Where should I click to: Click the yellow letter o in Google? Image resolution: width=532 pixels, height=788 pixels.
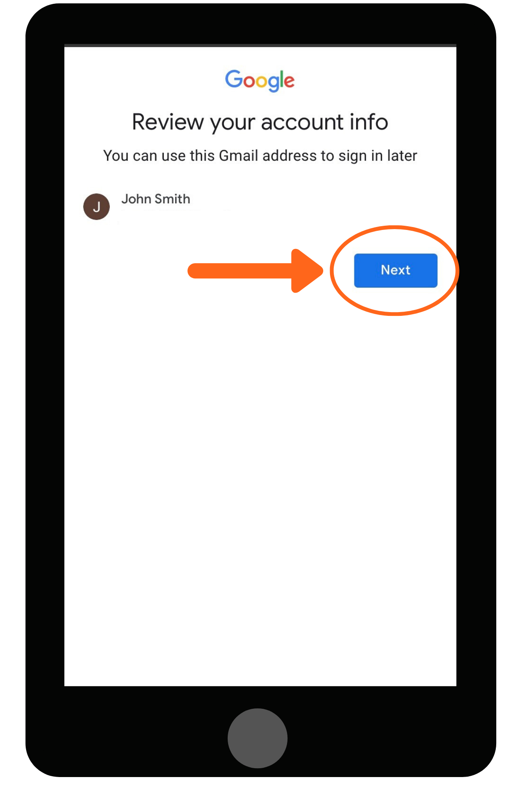[261, 81]
